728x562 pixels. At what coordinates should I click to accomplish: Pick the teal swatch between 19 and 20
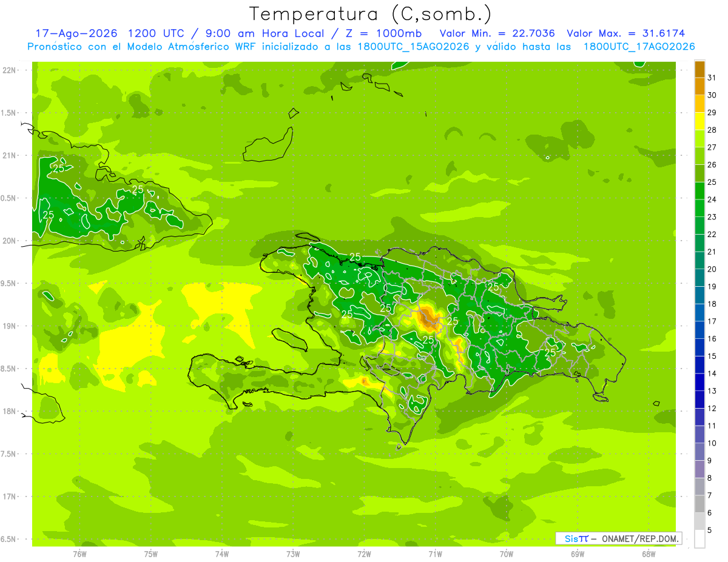(699, 278)
